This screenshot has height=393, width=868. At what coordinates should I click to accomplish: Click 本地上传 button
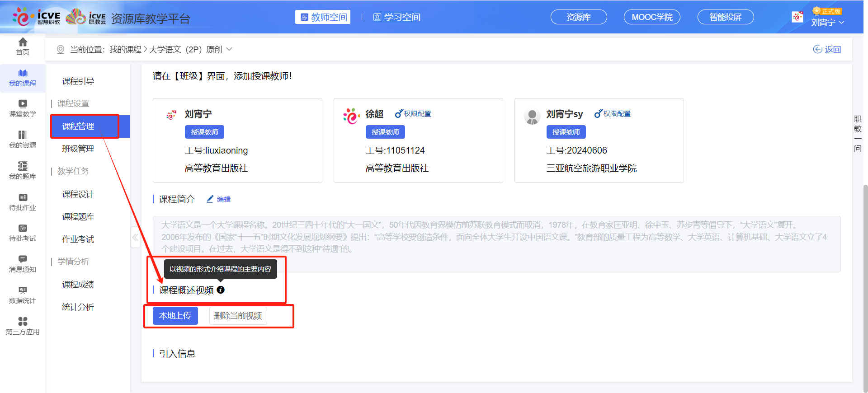point(175,316)
